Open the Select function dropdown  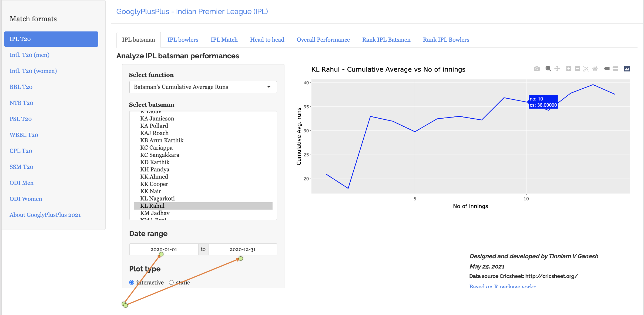[203, 87]
